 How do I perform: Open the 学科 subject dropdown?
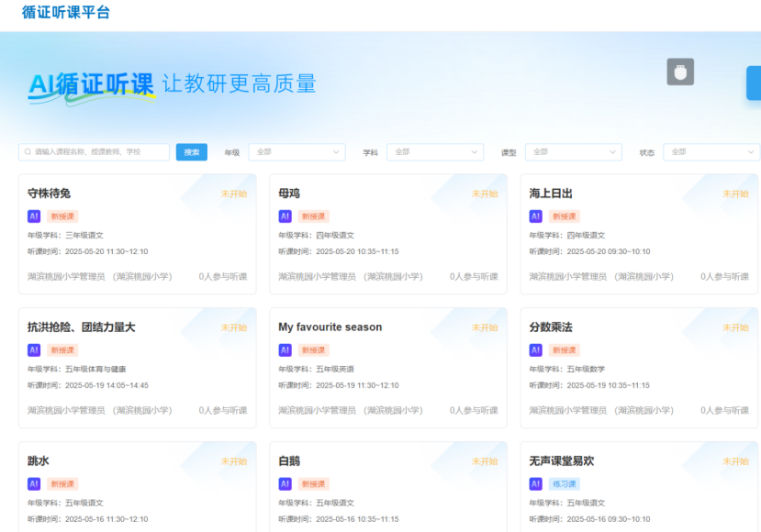[435, 151]
